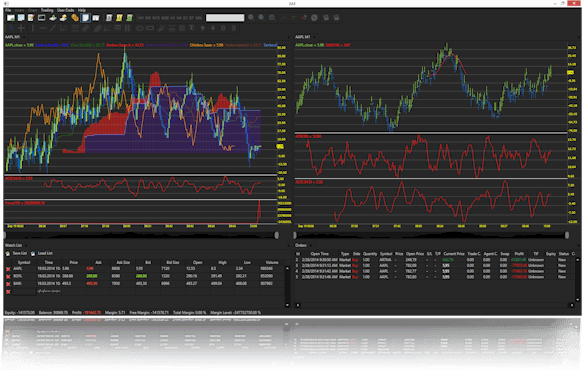Click the right chart time-range slider right handle

567,235
